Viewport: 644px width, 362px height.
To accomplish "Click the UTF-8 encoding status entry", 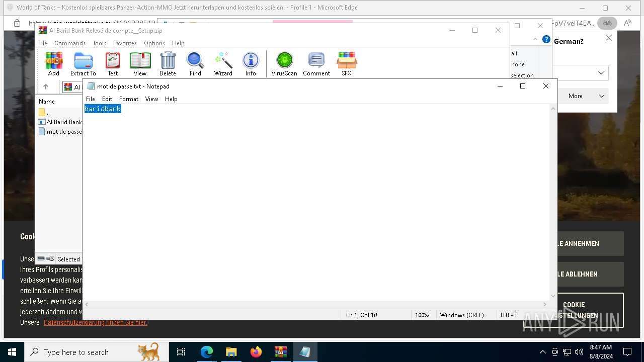I will pyautogui.click(x=508, y=315).
